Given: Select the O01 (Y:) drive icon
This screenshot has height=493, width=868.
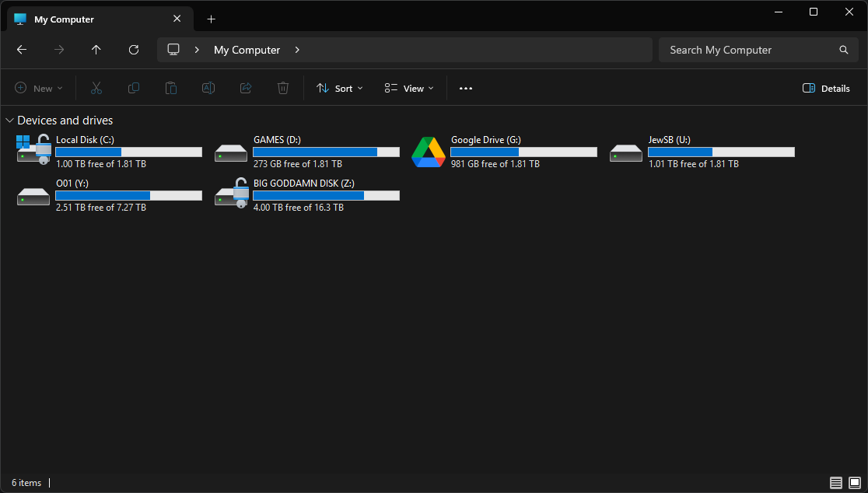Looking at the screenshot, I should (33, 197).
